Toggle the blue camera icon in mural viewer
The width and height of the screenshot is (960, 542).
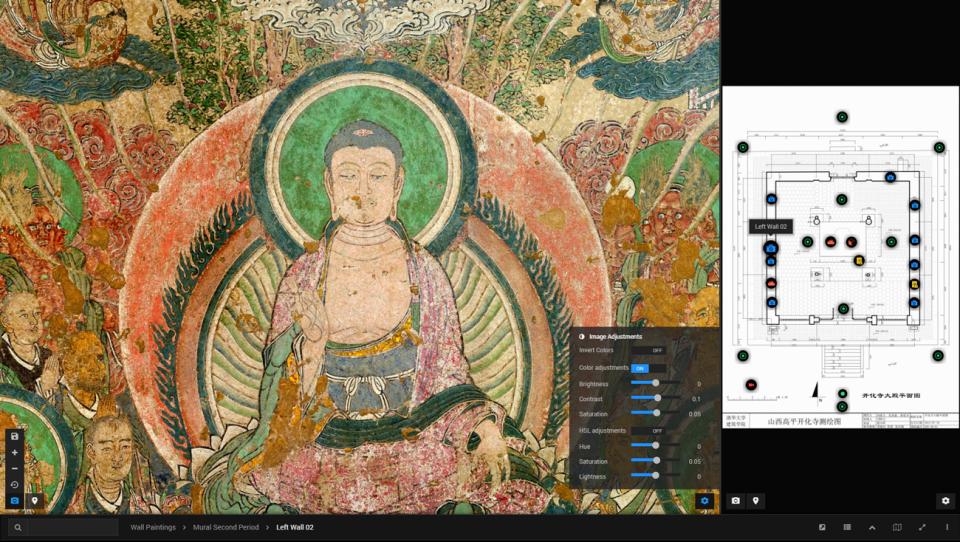click(x=15, y=500)
